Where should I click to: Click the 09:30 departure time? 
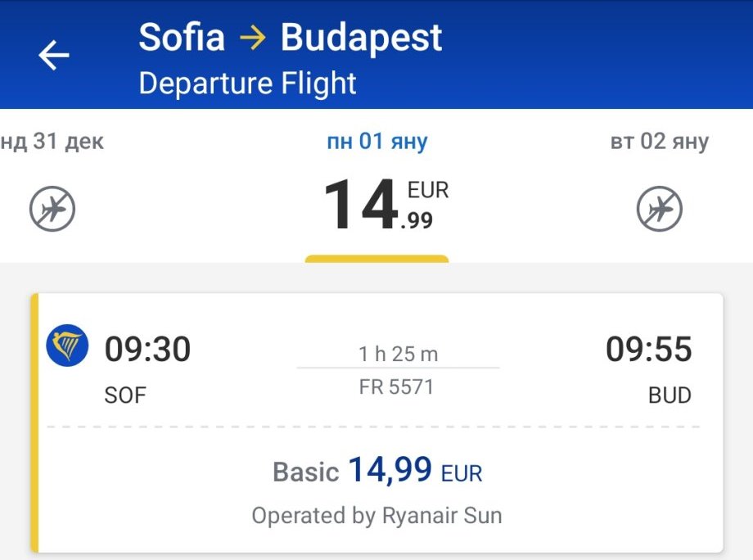(147, 350)
